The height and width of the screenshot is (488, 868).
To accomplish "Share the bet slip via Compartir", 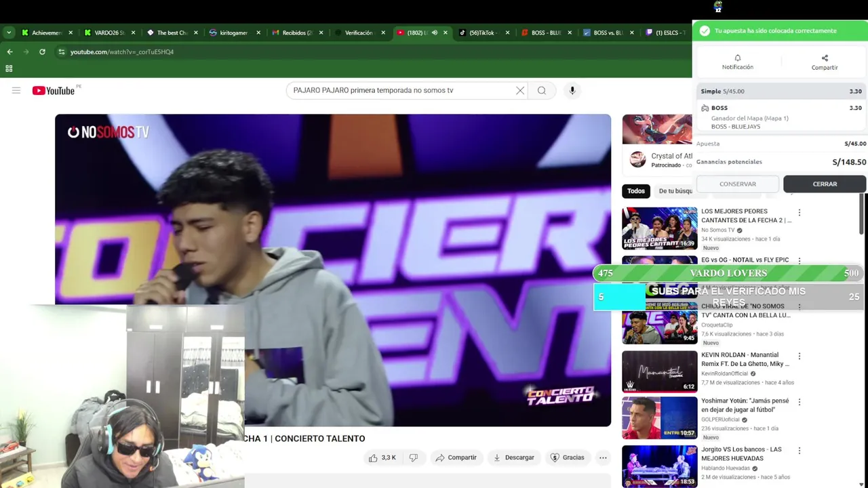I will 825,62.
